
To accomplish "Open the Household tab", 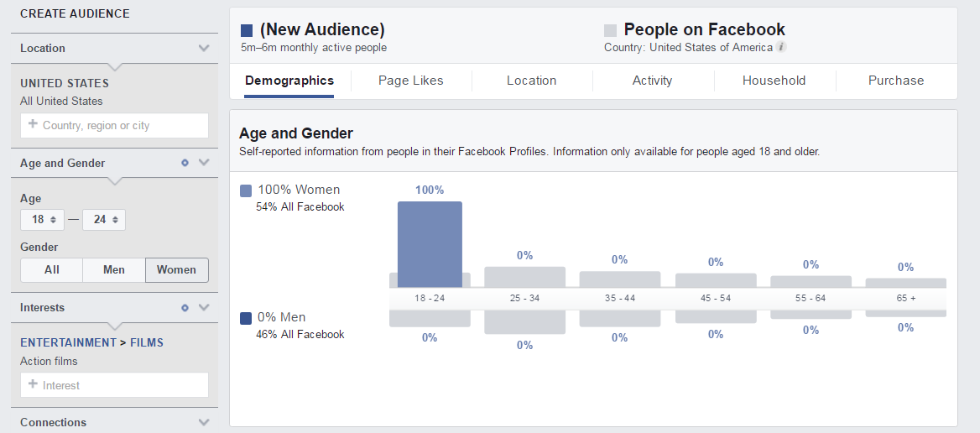I will [774, 81].
